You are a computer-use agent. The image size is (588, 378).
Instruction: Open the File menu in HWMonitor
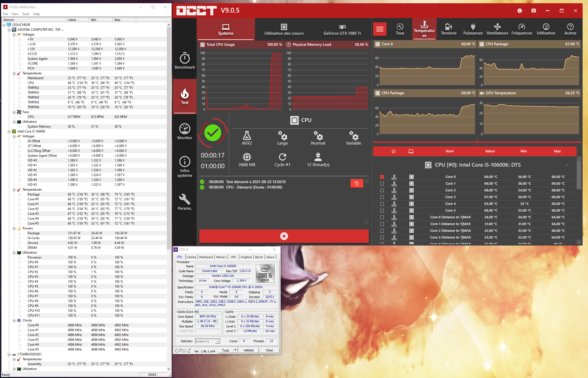pyautogui.click(x=5, y=14)
